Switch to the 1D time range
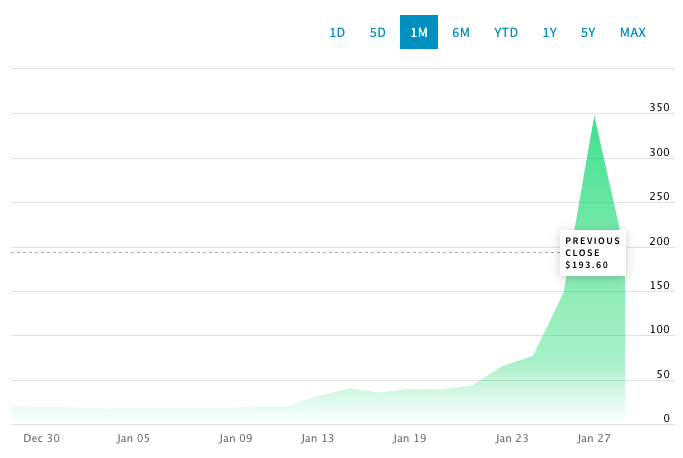This screenshot has height=458, width=683. [337, 33]
